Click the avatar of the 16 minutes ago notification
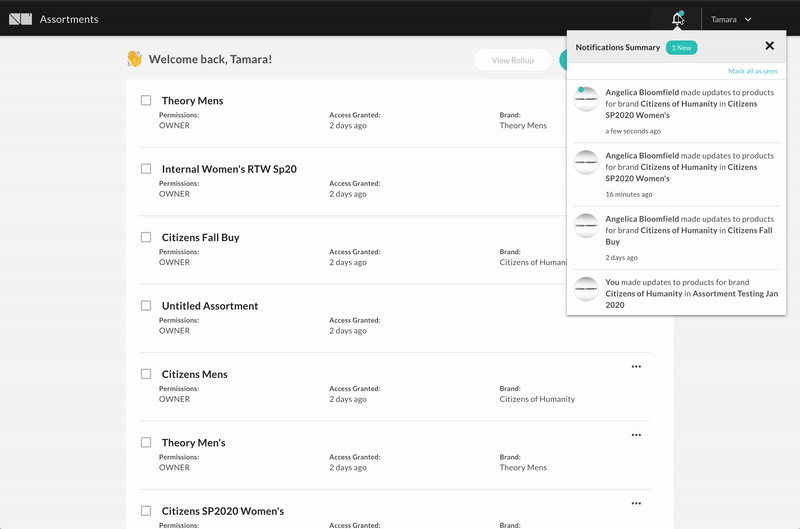800x529 pixels. pos(586,162)
